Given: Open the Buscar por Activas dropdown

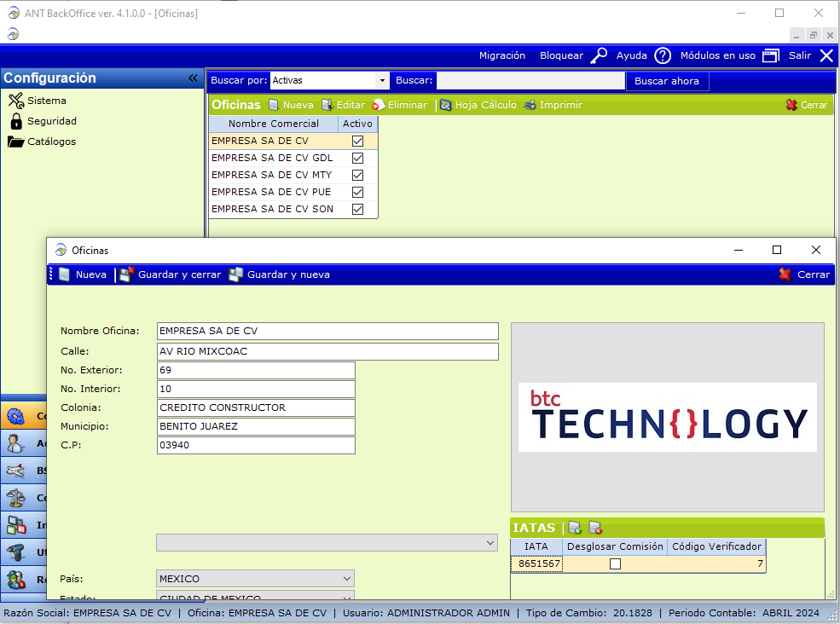Looking at the screenshot, I should pyautogui.click(x=381, y=81).
